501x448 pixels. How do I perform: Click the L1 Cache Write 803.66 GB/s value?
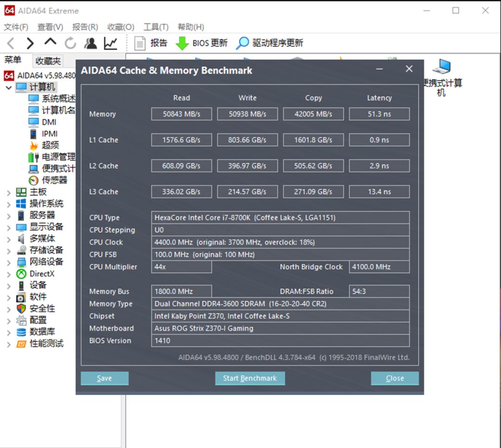[x=247, y=140]
